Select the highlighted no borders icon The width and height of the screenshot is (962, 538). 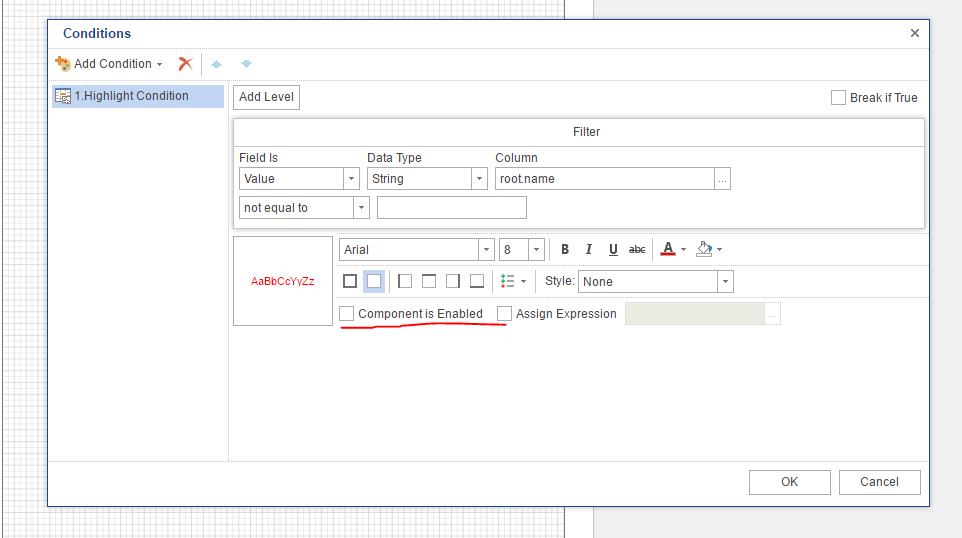(374, 282)
